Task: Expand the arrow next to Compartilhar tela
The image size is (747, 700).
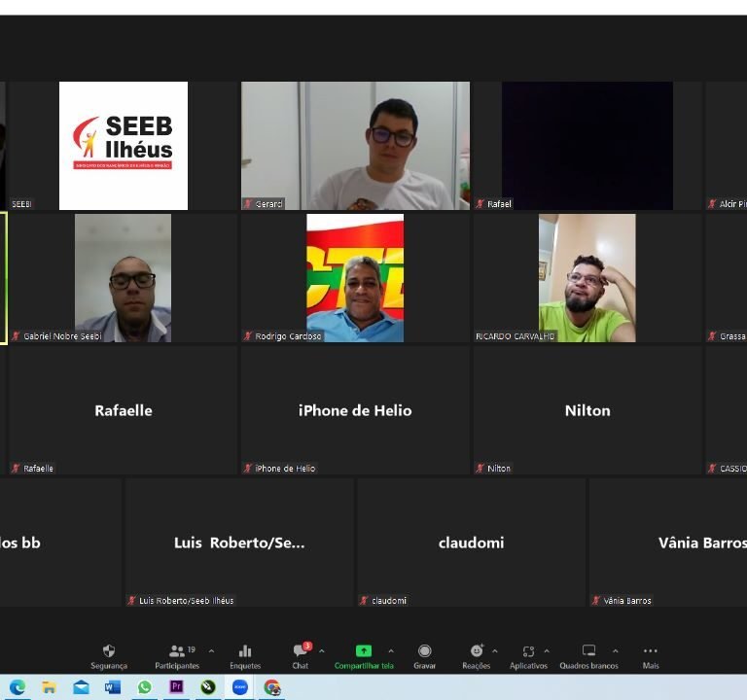Action: [x=391, y=651]
